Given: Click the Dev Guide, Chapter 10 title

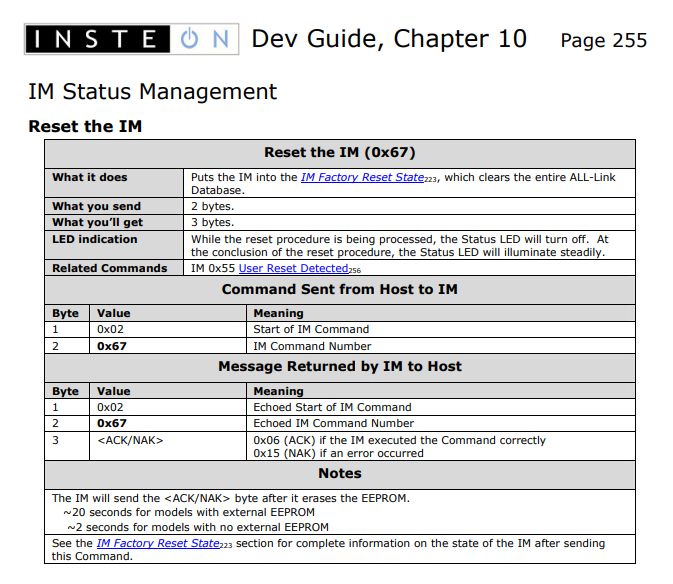Looking at the screenshot, I should (x=389, y=39).
